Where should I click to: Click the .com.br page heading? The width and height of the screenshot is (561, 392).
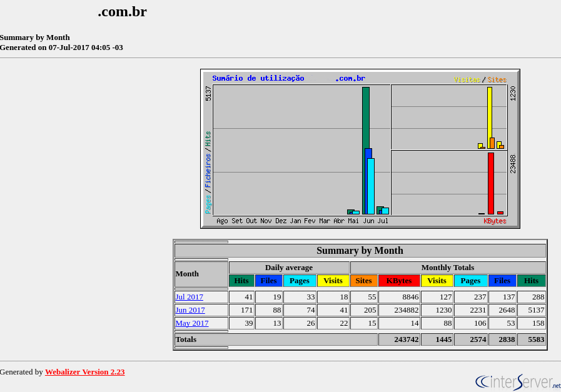coord(122,12)
